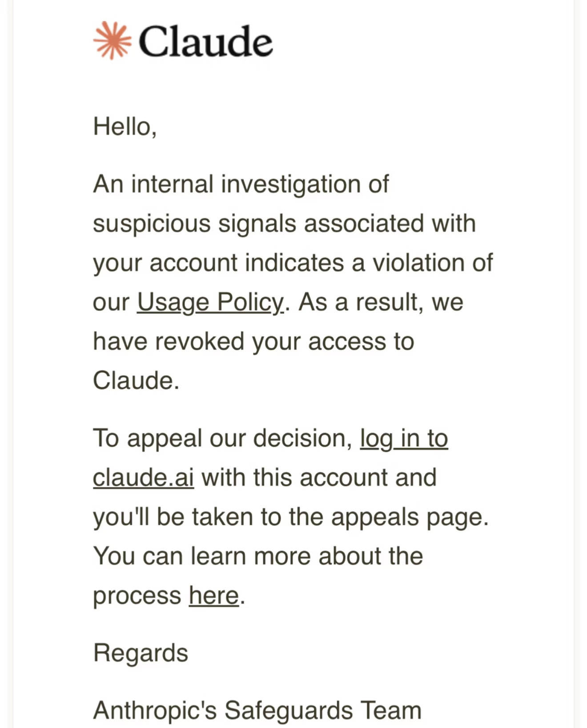Click the 'Hello,' greeting line
Image resolution: width=587 pixels, height=728 pixels.
(125, 127)
